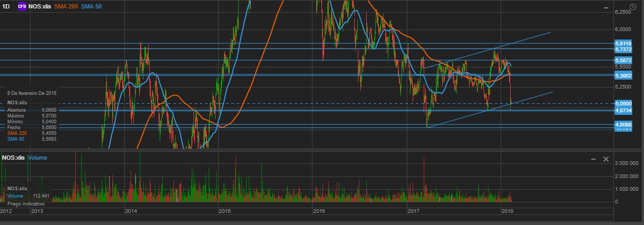
Task: Close the Volume panel
Action: (x=606, y=159)
